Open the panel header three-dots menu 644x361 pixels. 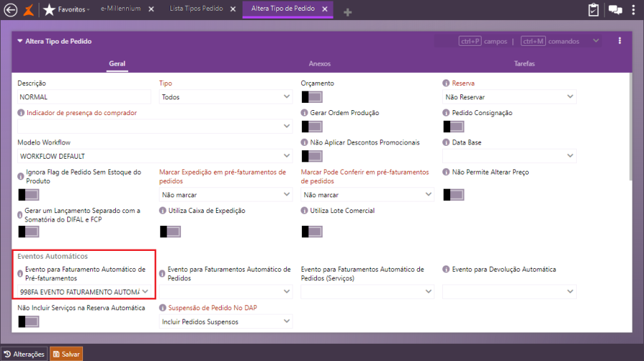click(x=620, y=41)
